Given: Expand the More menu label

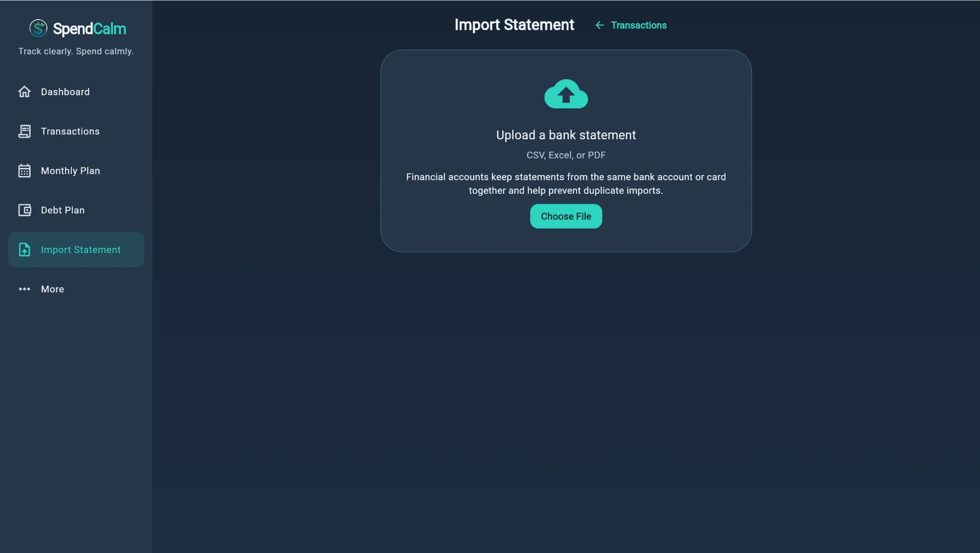Looking at the screenshot, I should [x=53, y=289].
